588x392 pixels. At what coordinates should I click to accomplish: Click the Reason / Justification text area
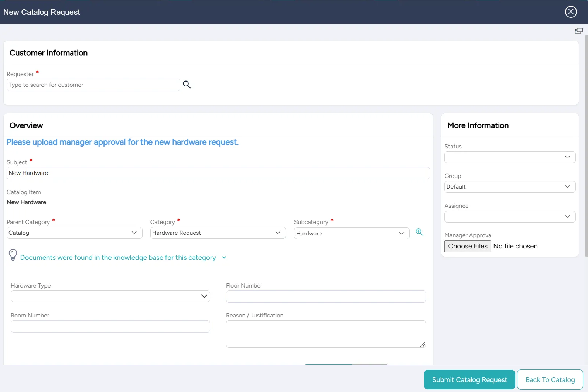pyautogui.click(x=326, y=334)
